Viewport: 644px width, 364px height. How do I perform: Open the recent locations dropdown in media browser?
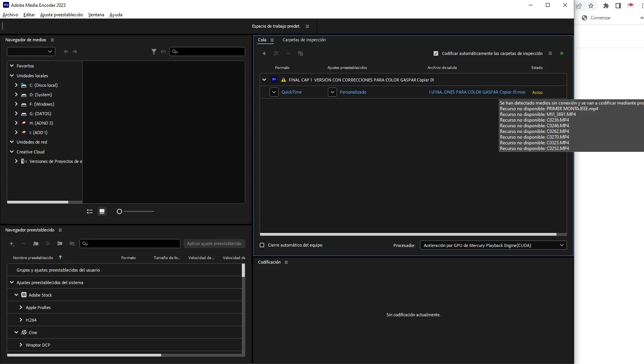tap(31, 52)
